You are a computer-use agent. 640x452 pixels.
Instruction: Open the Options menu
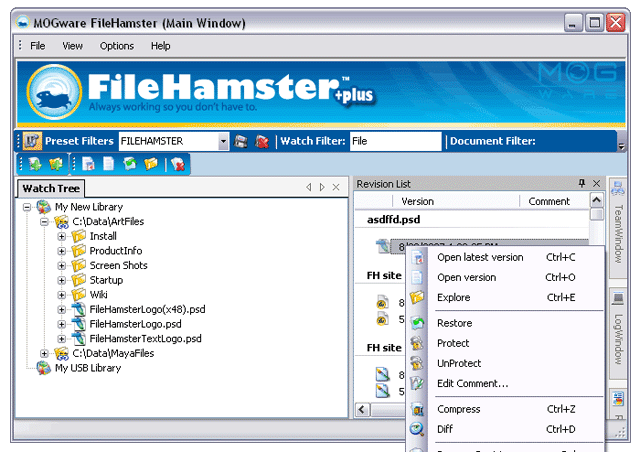tap(117, 46)
